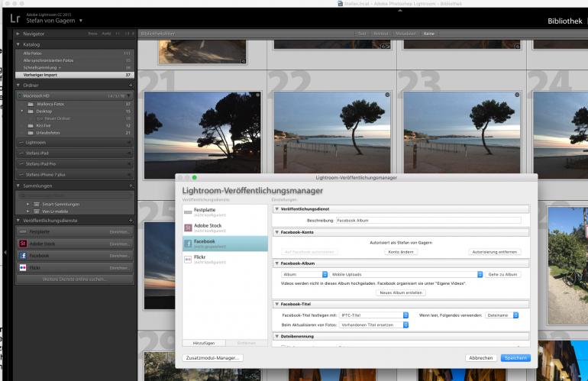The height and width of the screenshot is (381, 588).
Task: Open the Zusatzmodul-Manager
Action: (212, 358)
